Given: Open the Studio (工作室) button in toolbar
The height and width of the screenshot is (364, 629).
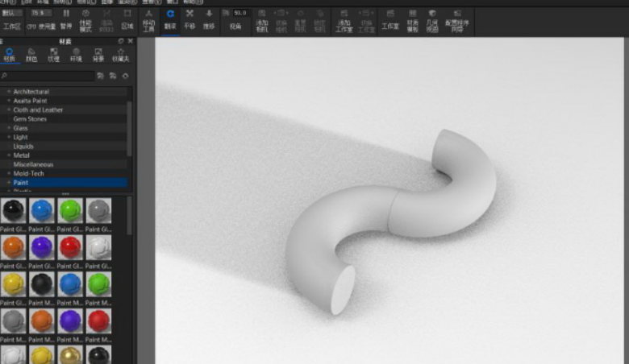Looking at the screenshot, I should (390, 19).
